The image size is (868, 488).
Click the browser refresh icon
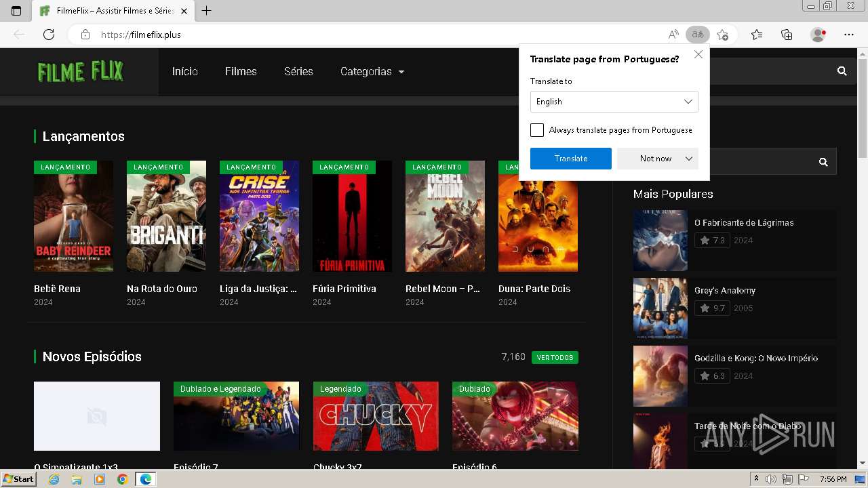click(x=49, y=35)
